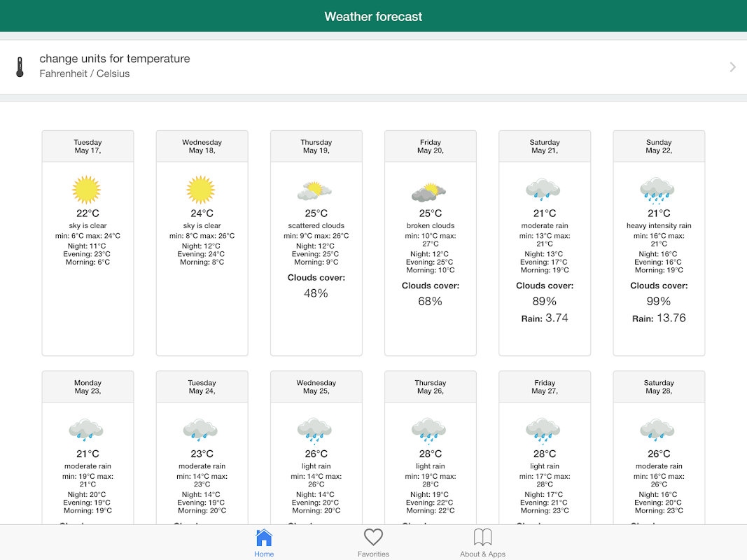Click the 'scattered clouds' description
The height and width of the screenshot is (560, 747).
(316, 225)
